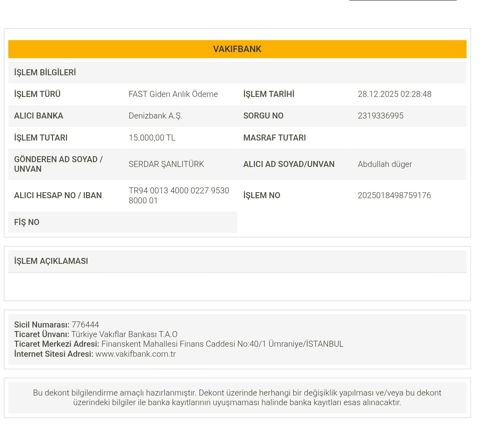Image resolution: width=488 pixels, height=448 pixels.
Task: Click the disclaimer text starting Bu dekont
Action: click(237, 398)
